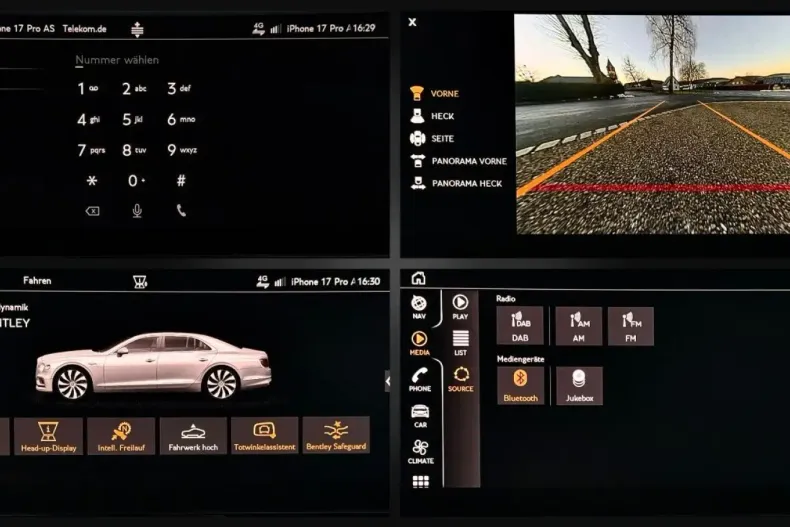790x527 pixels.
Task: Toggle the Head-up-Display tile
Action: coord(49,436)
